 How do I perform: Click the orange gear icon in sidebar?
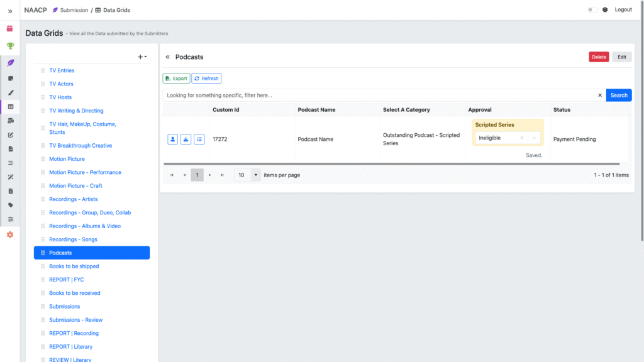[10, 234]
